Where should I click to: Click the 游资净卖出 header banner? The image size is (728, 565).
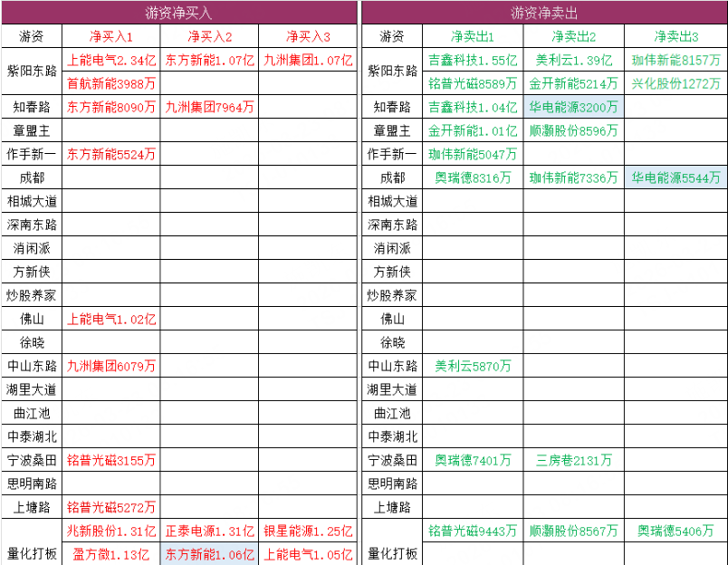coord(544,13)
